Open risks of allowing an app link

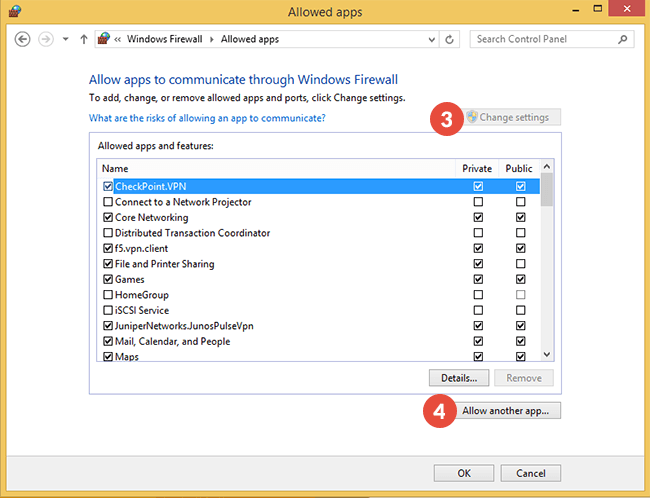click(207, 118)
